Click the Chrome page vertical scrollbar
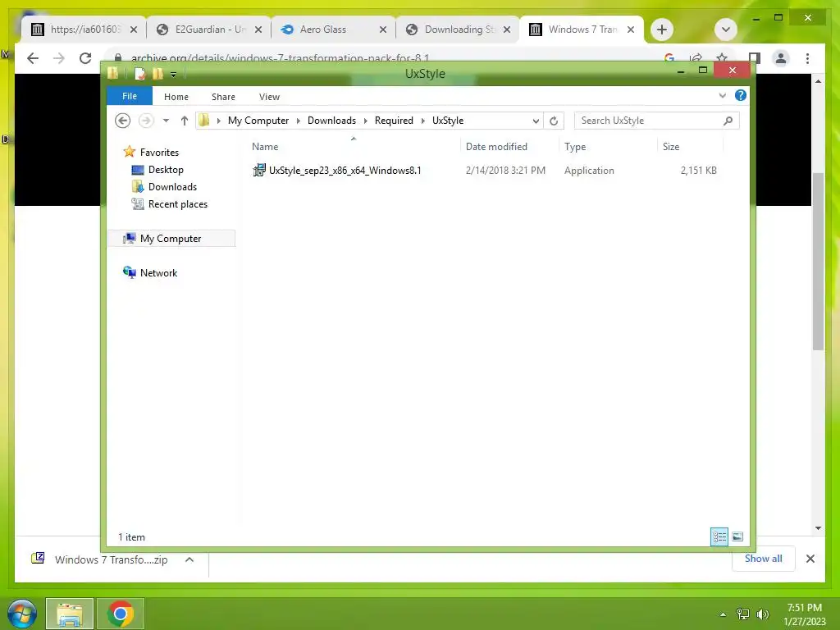Screen dimensions: 840x630 (x=818, y=262)
